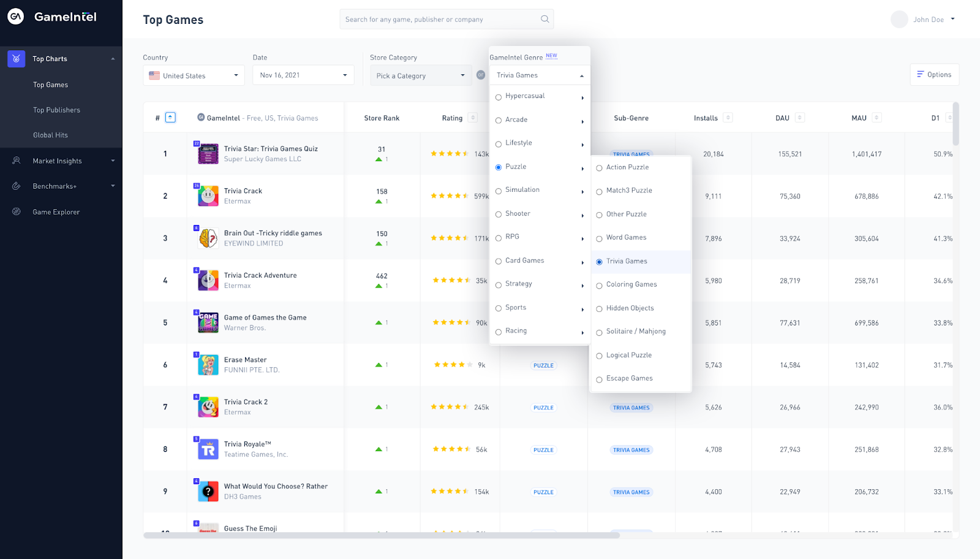Open the Pick a Category dropdown
This screenshot has width=980, height=559.
coord(421,75)
